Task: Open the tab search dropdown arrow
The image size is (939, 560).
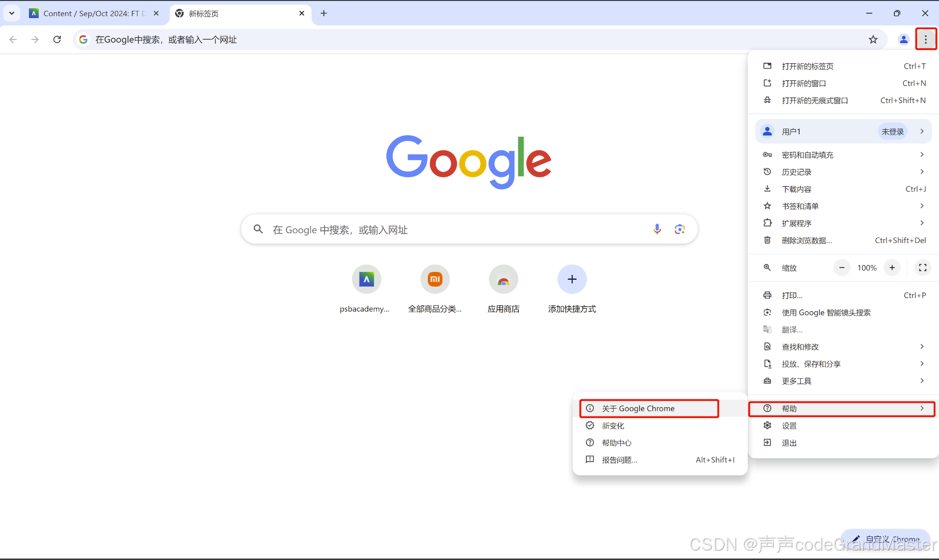Action: tap(12, 13)
